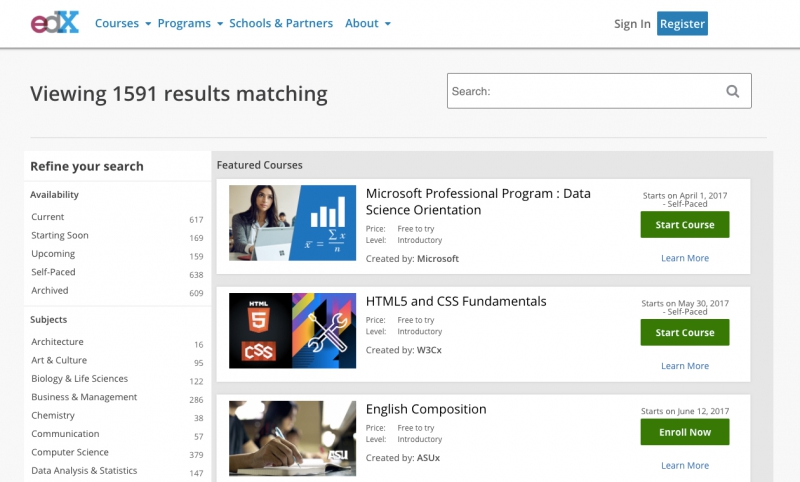Expand the Courses dropdown menu
The height and width of the screenshot is (482, 800).
click(123, 23)
